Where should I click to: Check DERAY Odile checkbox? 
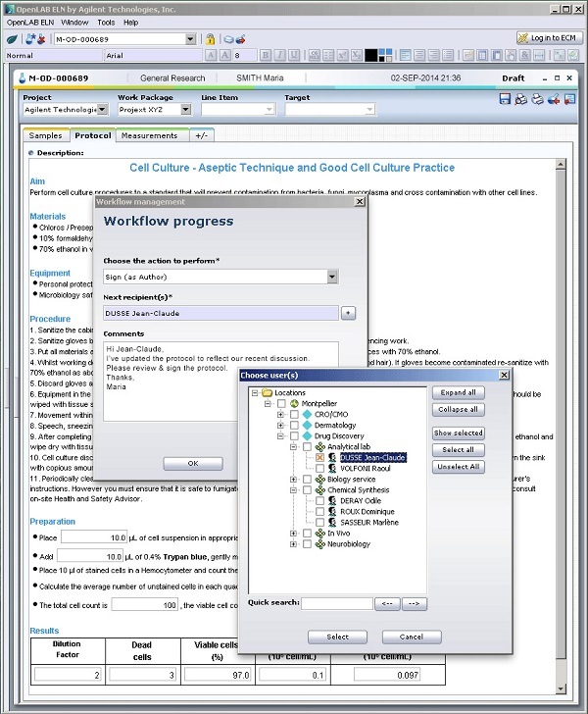(319, 500)
